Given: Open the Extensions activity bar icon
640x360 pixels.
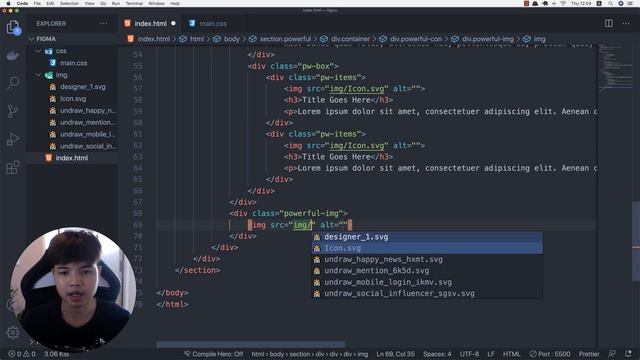Looking at the screenshot, I should [x=13, y=167].
